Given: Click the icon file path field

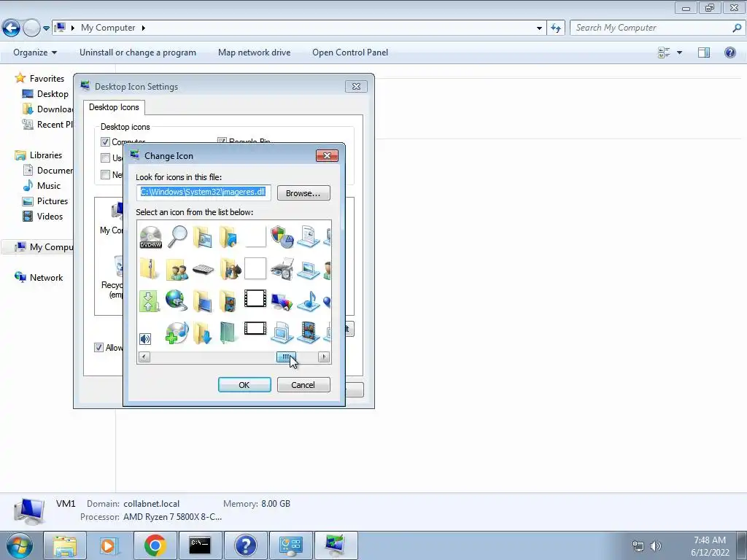Looking at the screenshot, I should 204,192.
